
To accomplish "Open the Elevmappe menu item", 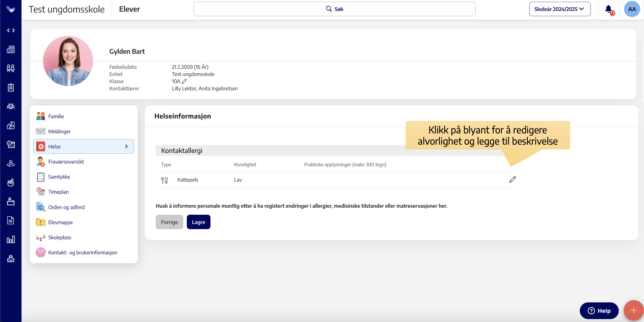I will (x=83, y=222).
